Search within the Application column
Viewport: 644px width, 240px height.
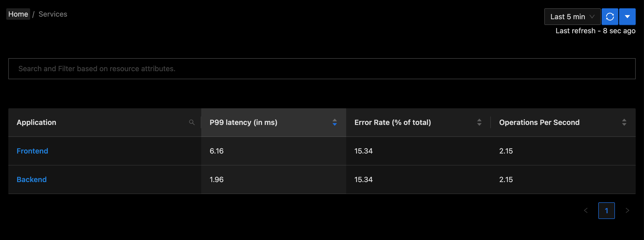192,122
